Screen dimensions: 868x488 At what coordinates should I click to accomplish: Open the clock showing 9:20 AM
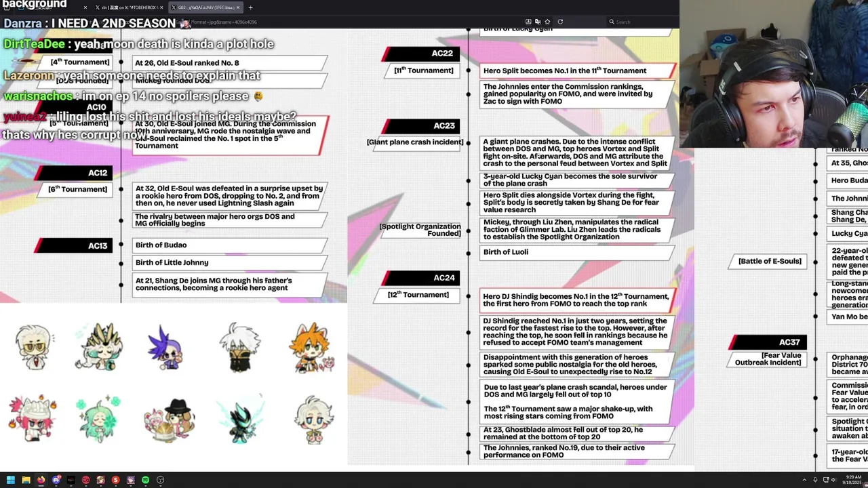click(x=853, y=480)
